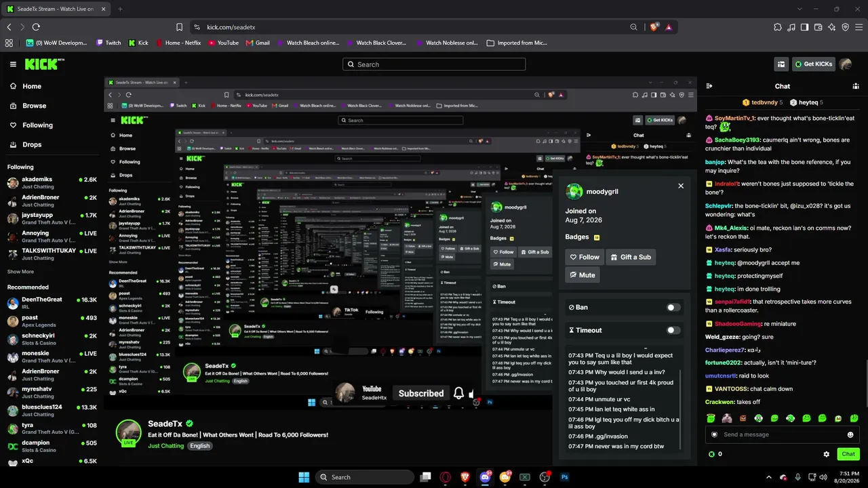Select the SeadeTx Stream browser tab

pyautogui.click(x=56, y=9)
